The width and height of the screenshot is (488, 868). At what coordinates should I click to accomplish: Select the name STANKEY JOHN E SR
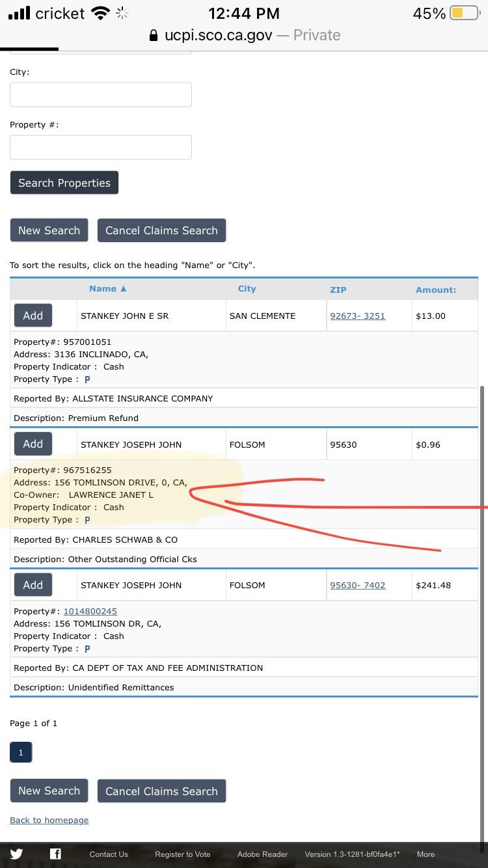[x=124, y=316]
